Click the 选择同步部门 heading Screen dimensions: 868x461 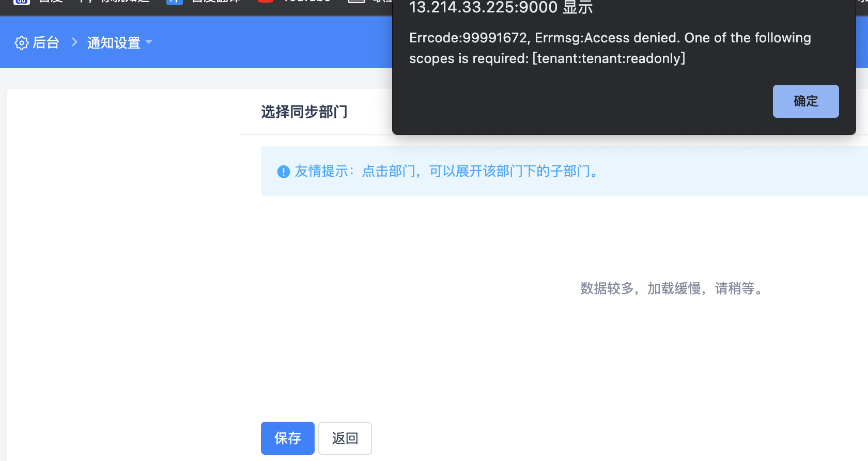tap(304, 112)
